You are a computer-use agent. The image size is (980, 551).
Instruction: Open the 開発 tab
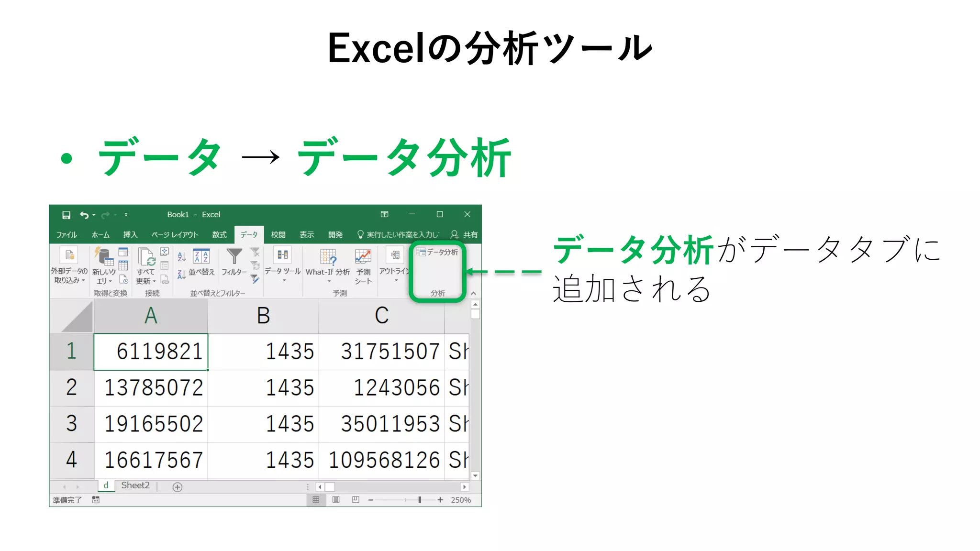335,235
